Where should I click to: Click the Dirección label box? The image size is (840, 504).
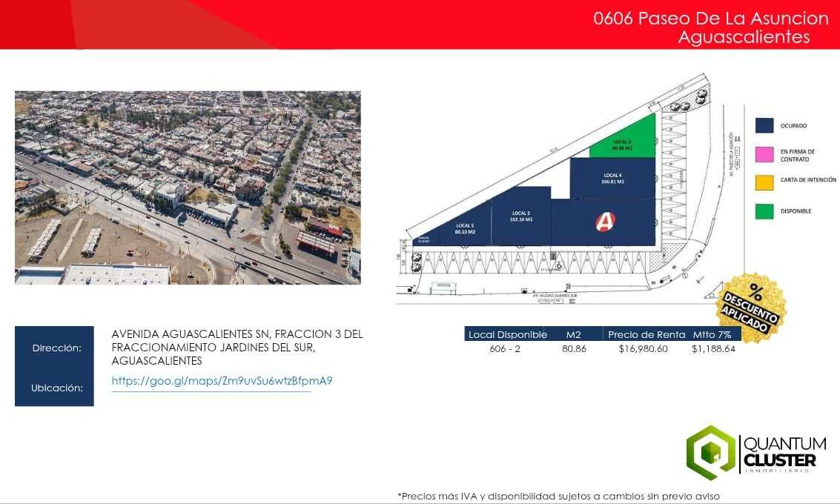pos(54,348)
